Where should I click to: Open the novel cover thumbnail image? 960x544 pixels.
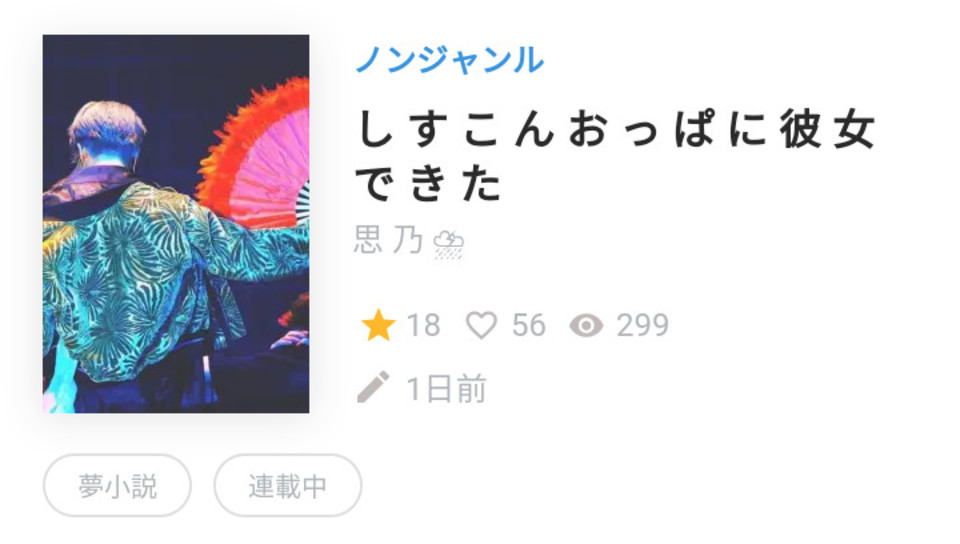[176, 224]
